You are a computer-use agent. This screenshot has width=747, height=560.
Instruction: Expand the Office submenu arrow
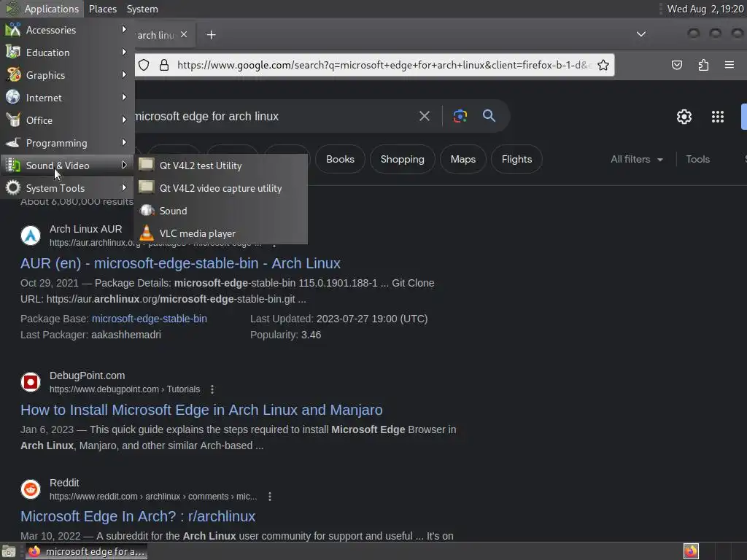pos(124,120)
